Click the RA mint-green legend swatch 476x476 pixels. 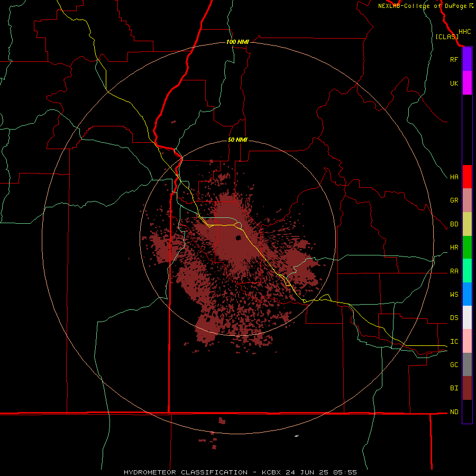pos(467,271)
